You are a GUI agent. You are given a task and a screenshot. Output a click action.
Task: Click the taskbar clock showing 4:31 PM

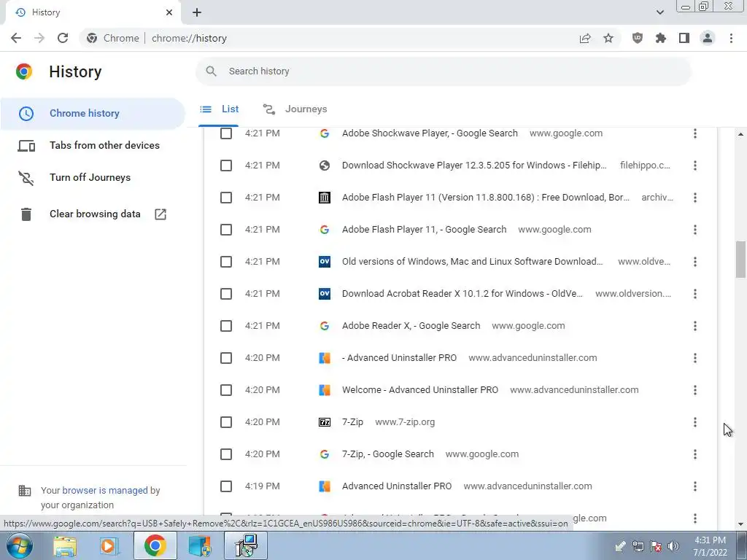click(x=710, y=546)
